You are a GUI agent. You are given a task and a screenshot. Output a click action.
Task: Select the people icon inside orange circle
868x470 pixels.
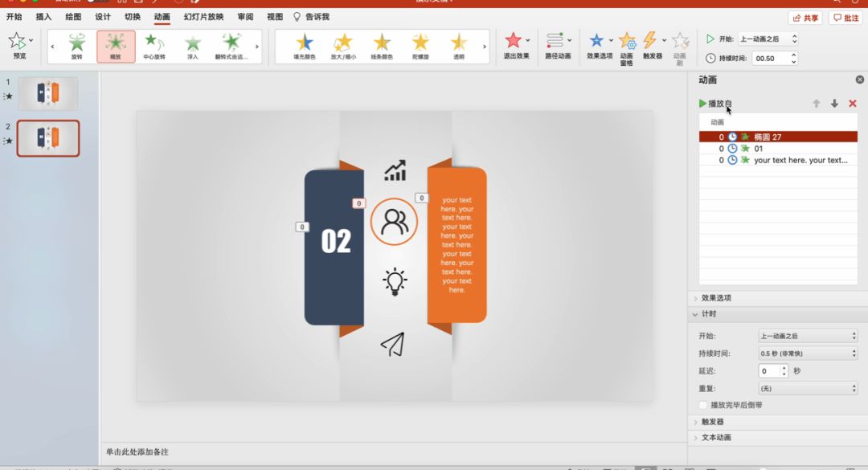click(394, 222)
